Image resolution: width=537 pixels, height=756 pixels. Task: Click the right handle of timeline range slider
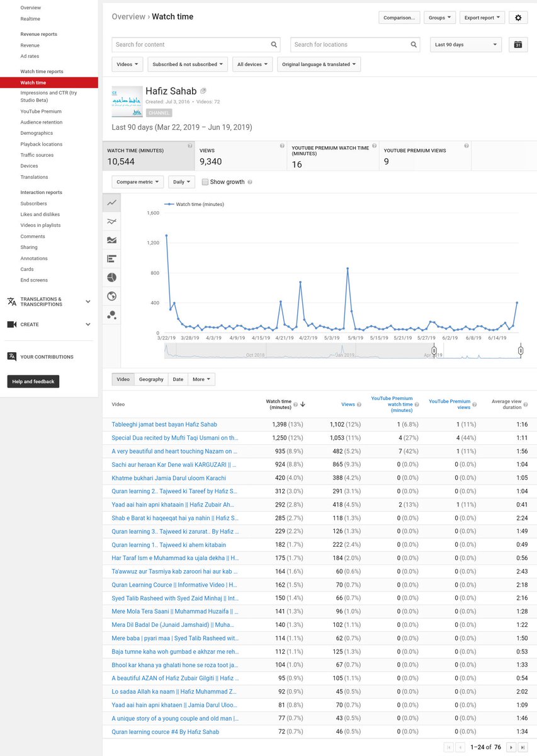521,350
